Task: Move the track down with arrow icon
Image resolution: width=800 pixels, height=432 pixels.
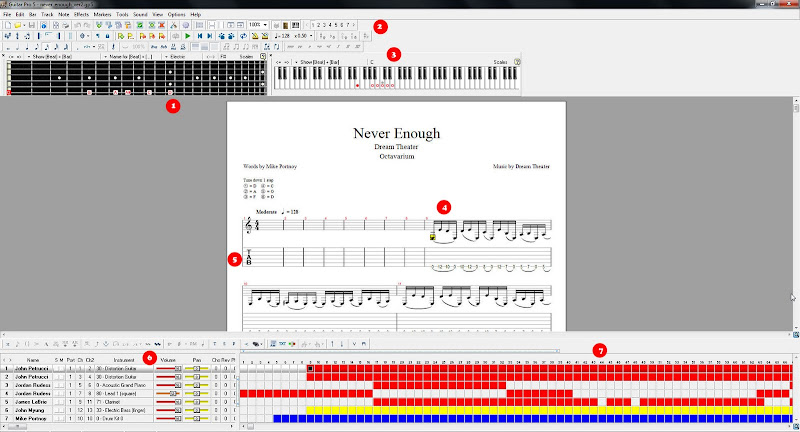Action: pos(341,343)
